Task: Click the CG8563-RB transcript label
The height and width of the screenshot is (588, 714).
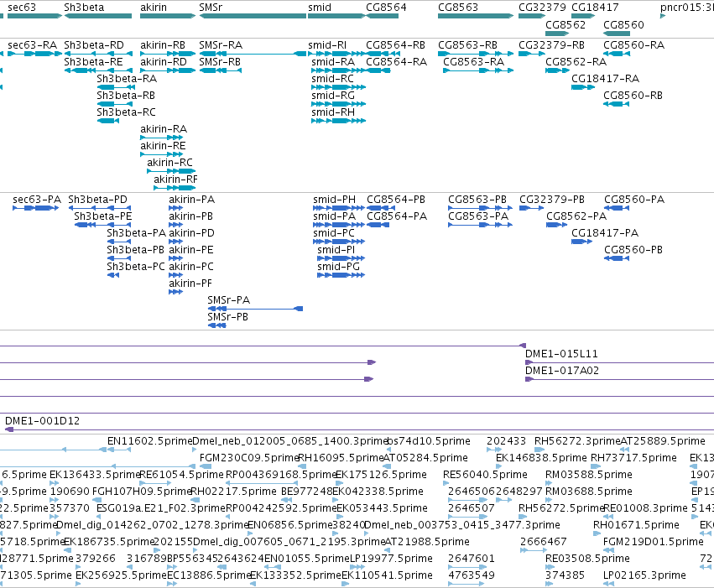Action: click(x=467, y=45)
